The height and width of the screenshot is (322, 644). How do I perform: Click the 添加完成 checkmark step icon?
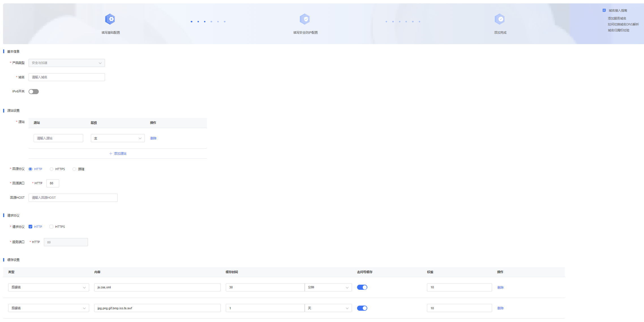pyautogui.click(x=500, y=19)
